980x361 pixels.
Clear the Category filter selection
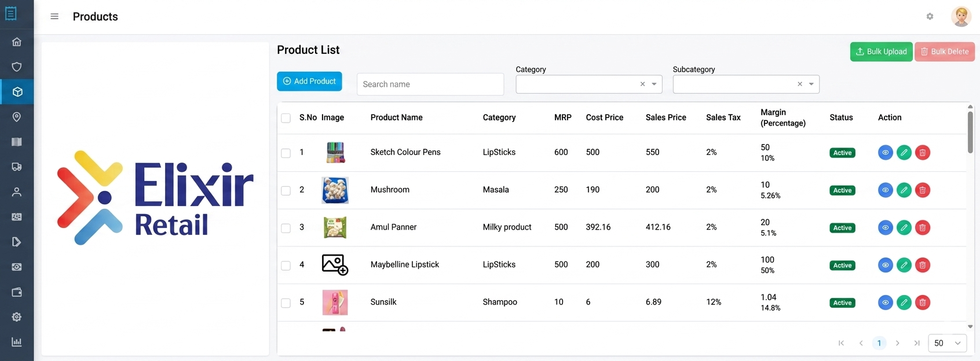pyautogui.click(x=642, y=84)
